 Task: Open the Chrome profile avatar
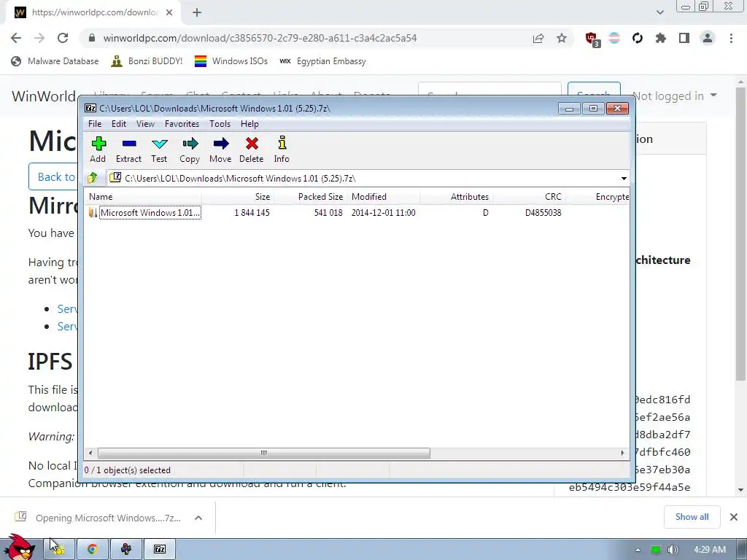708,38
